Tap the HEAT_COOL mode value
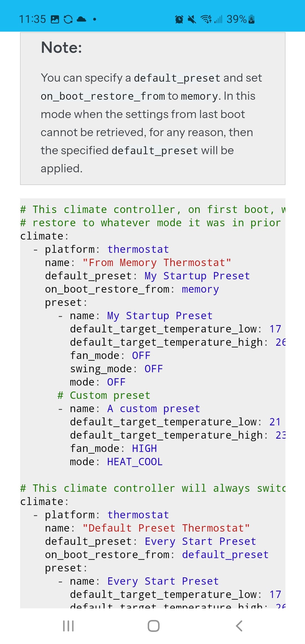This screenshot has height=644, width=305. [x=135, y=462]
